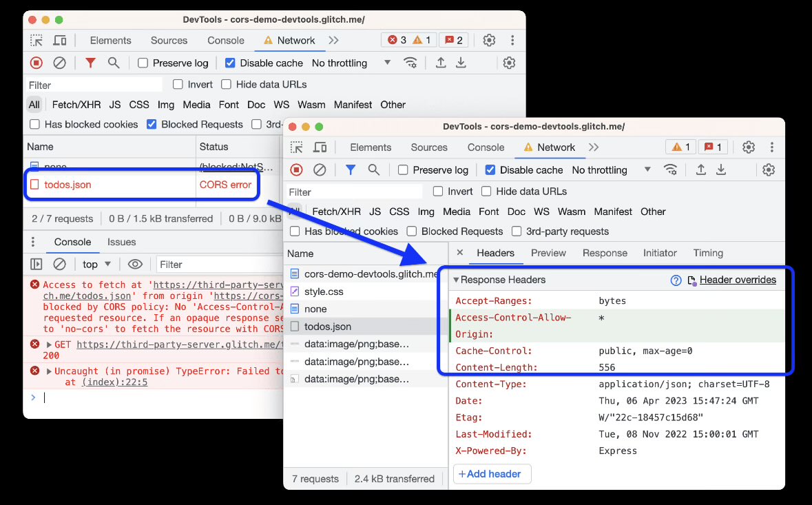Image resolution: width=812 pixels, height=505 pixels.
Task: Open drawer three-dot menu beside Console tab
Action: point(33,242)
